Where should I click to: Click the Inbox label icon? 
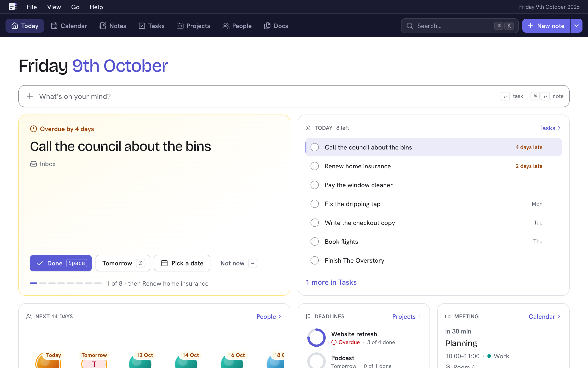tap(34, 164)
